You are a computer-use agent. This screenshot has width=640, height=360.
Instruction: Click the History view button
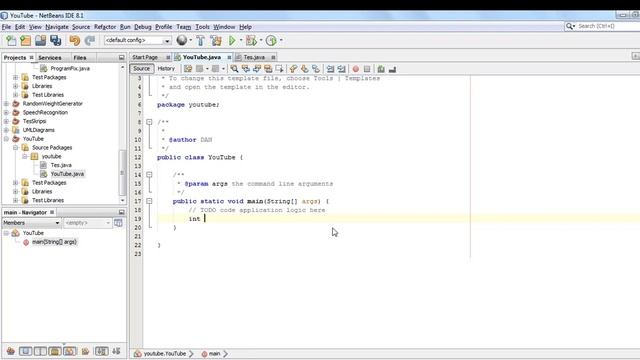click(x=166, y=69)
